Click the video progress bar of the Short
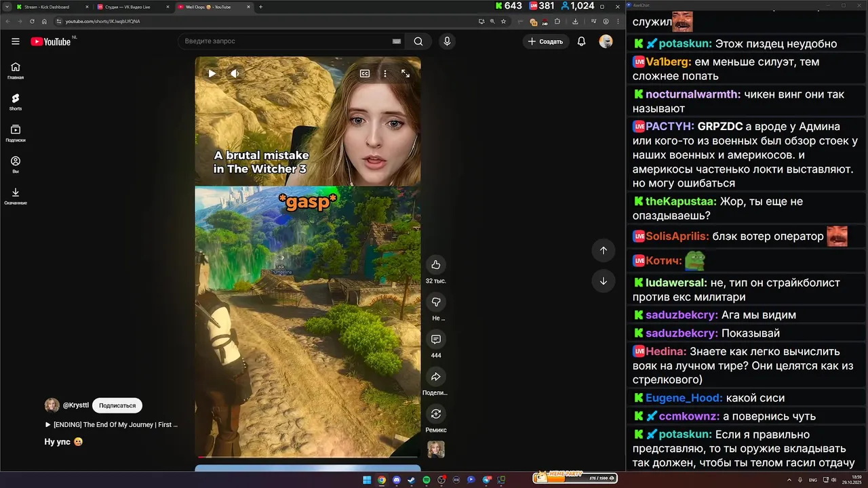Viewport: 868px width, 488px height. pyautogui.click(x=308, y=457)
